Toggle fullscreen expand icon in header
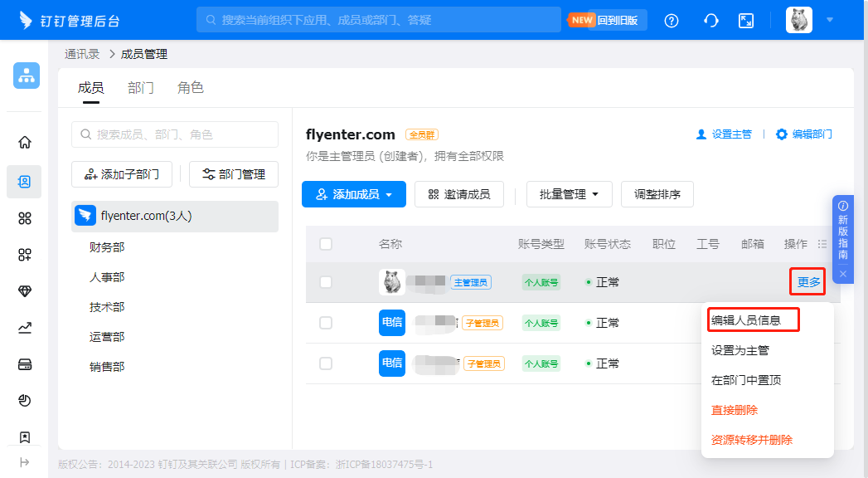Viewport: 868px width, 478px height. (746, 21)
